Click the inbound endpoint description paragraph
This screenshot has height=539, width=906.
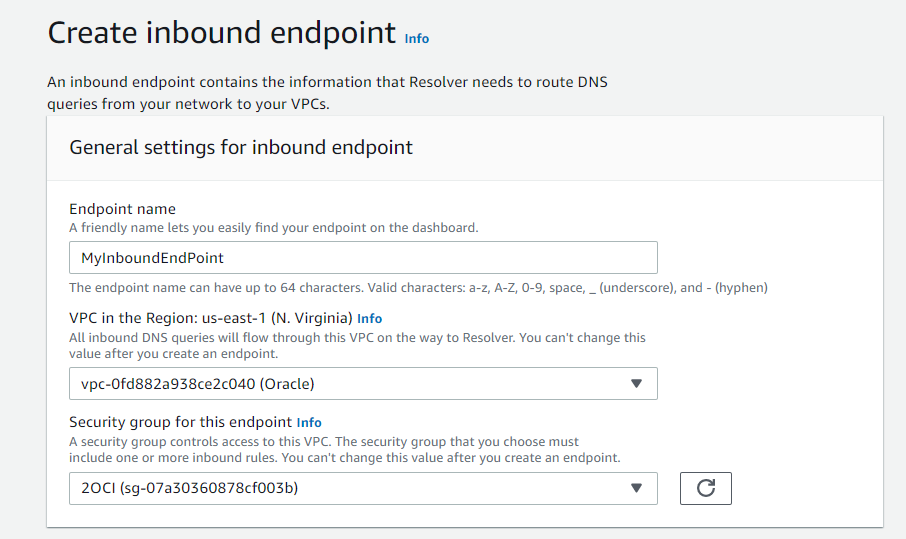[x=327, y=92]
